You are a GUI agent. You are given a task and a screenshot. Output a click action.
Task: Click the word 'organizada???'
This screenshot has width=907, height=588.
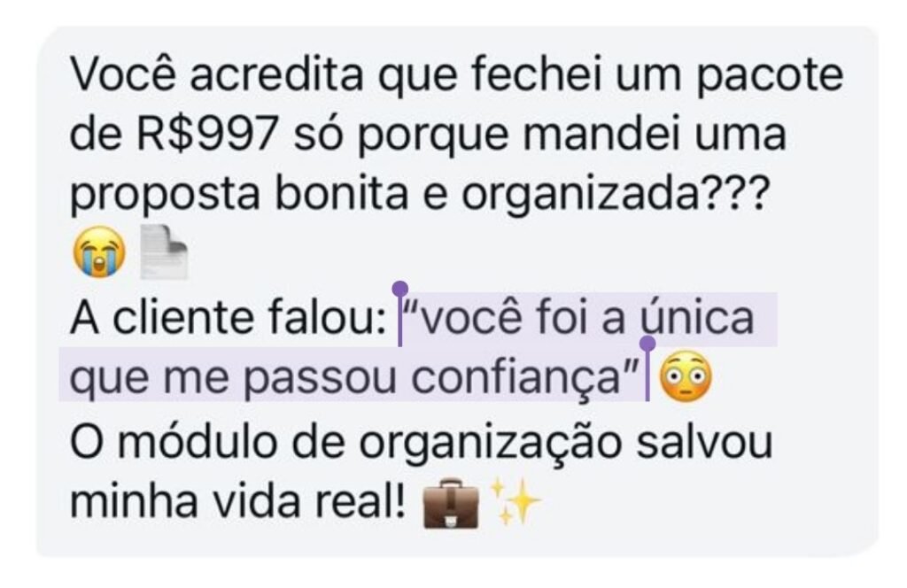point(616,196)
